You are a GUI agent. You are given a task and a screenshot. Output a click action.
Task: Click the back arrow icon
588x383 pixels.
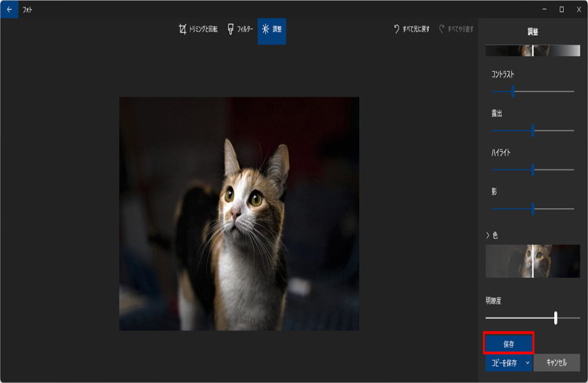[x=9, y=9]
